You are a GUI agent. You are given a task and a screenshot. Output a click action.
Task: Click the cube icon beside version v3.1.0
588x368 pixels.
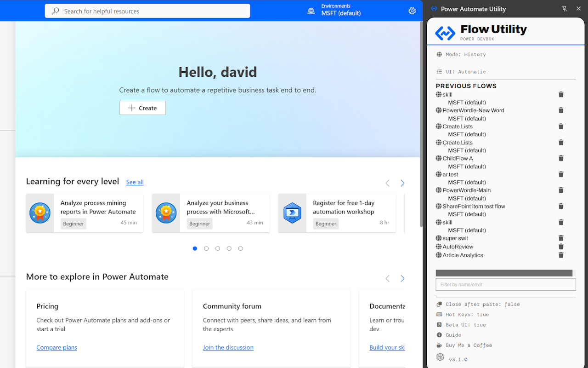[x=440, y=357]
